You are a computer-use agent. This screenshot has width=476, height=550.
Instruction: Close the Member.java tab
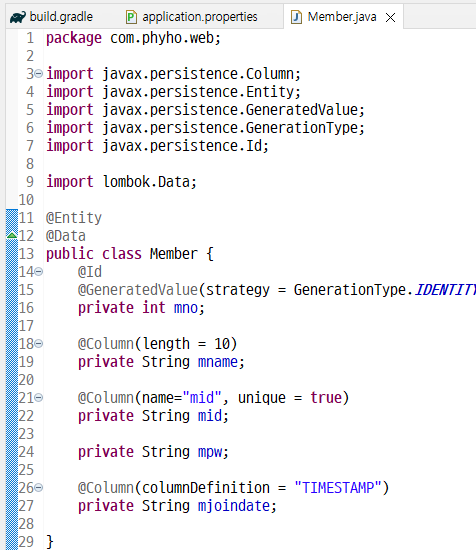390,17
